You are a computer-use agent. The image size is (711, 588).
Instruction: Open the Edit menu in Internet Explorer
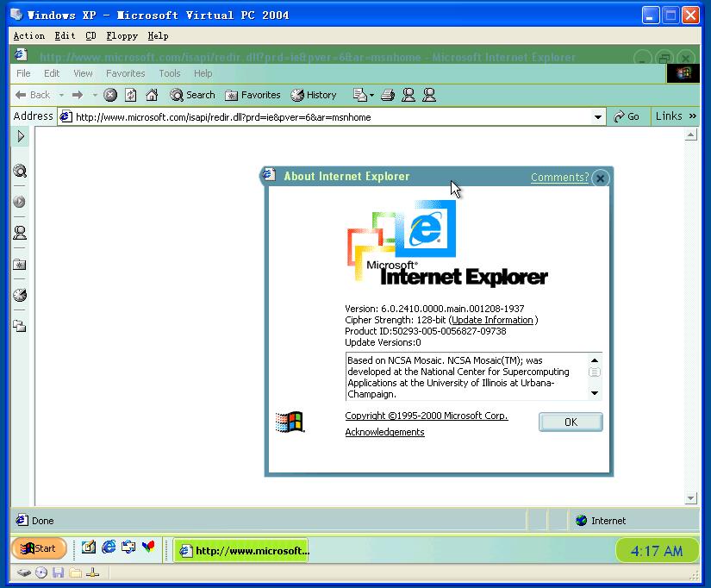pos(52,73)
